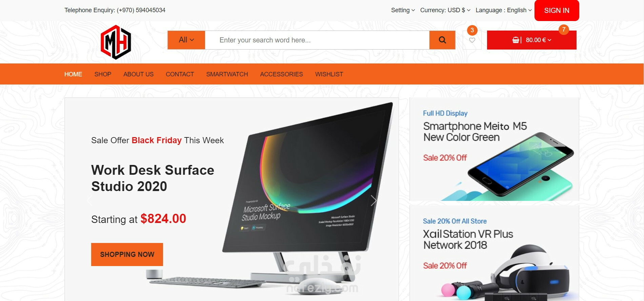The image size is (644, 301).
Task: Open the wishlist heart icon
Action: [472, 40]
